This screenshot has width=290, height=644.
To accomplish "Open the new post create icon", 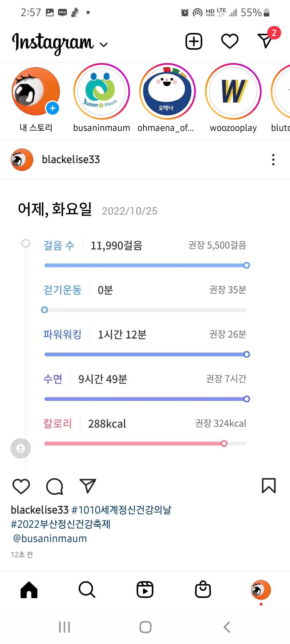I will tap(194, 41).
